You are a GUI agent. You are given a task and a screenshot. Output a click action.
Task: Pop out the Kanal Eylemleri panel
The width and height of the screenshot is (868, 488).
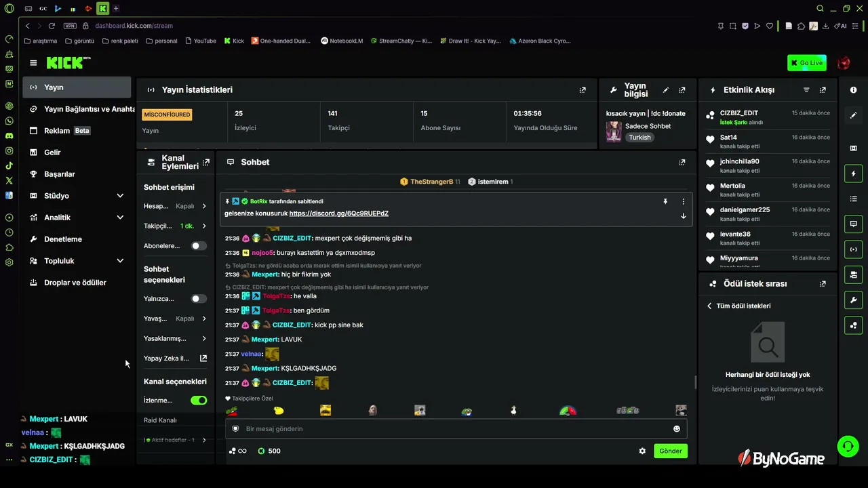click(206, 162)
